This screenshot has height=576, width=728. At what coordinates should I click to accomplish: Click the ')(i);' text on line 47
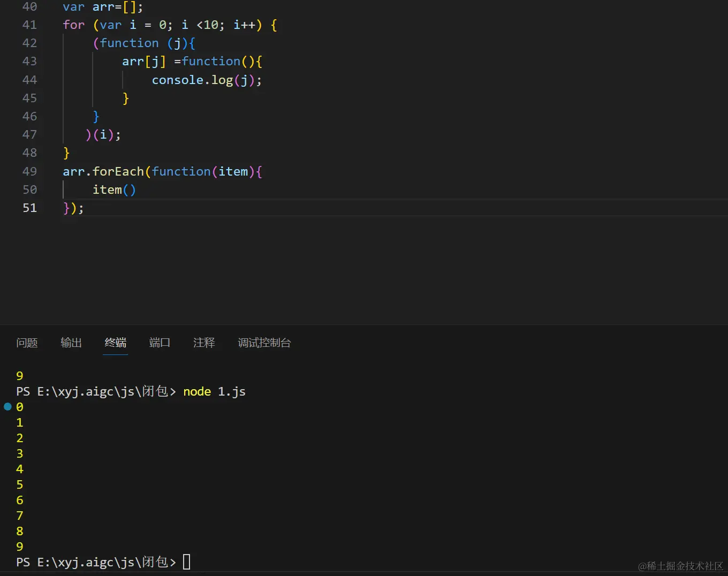coord(103,135)
